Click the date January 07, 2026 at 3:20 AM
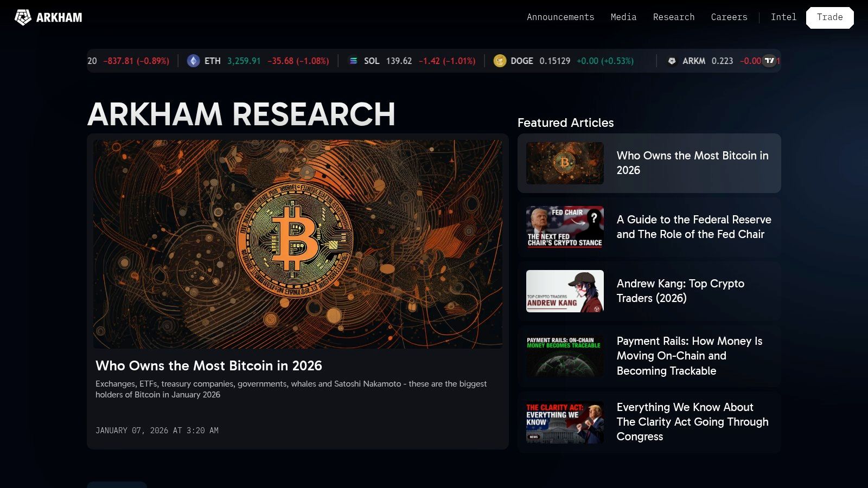The height and width of the screenshot is (488, 868). click(x=157, y=431)
